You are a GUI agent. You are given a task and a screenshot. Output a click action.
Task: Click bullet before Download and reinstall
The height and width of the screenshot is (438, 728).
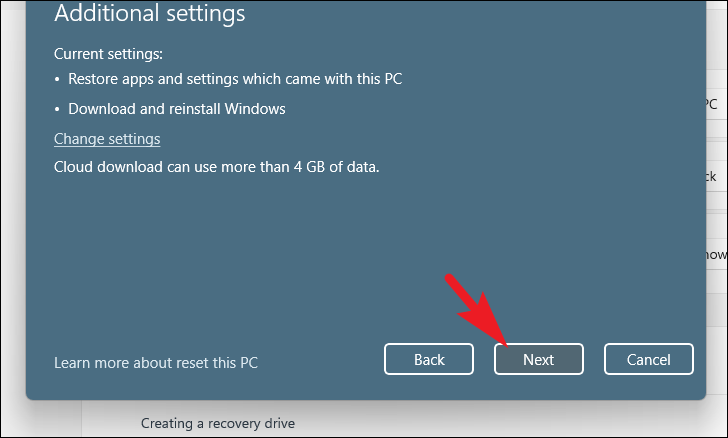57,110
